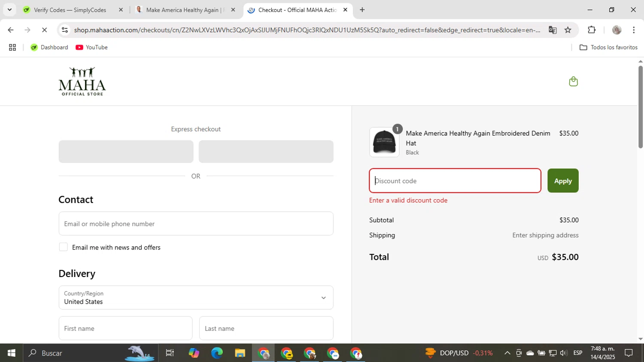The height and width of the screenshot is (362, 644).
Task: Open the clock and date 14/4/2025
Action: click(x=603, y=353)
